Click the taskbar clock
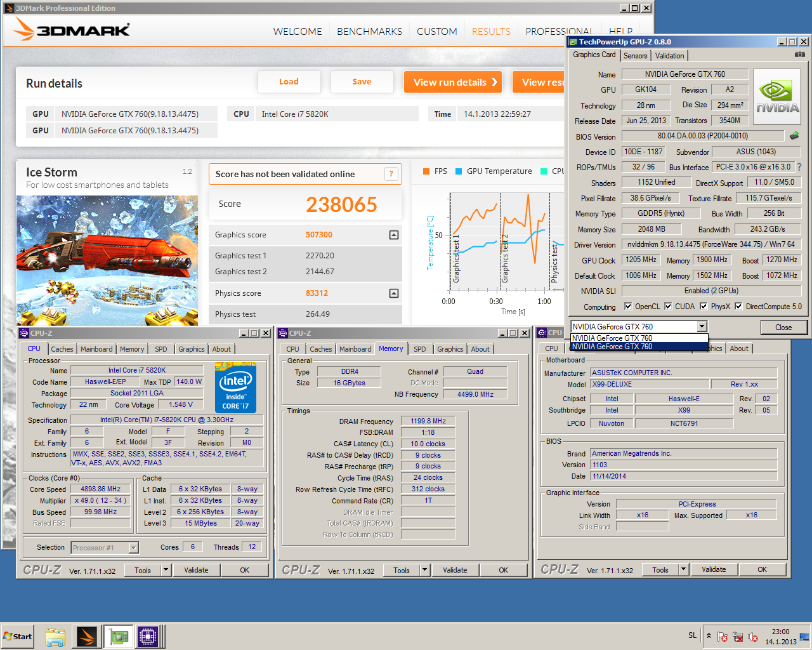The image size is (812, 650). (x=780, y=637)
